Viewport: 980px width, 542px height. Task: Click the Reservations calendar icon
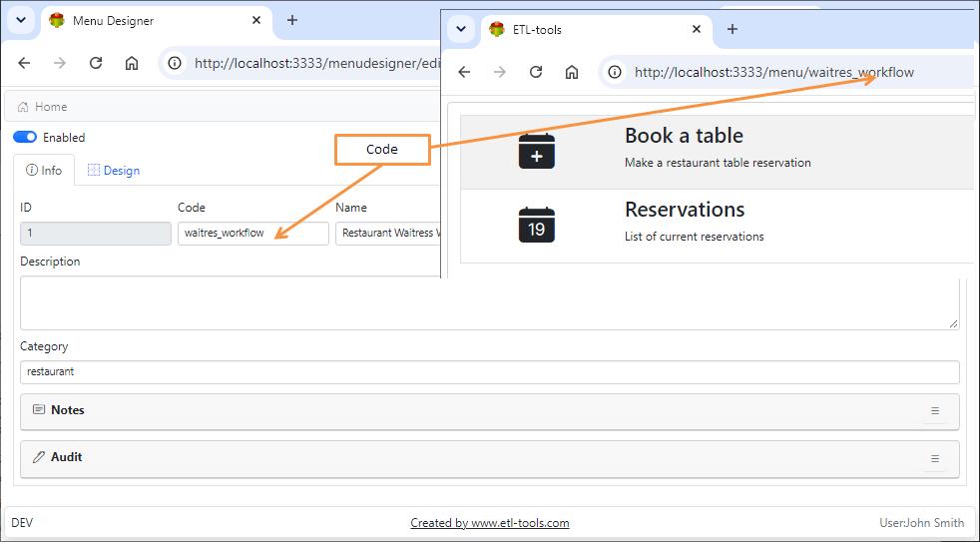(536, 225)
